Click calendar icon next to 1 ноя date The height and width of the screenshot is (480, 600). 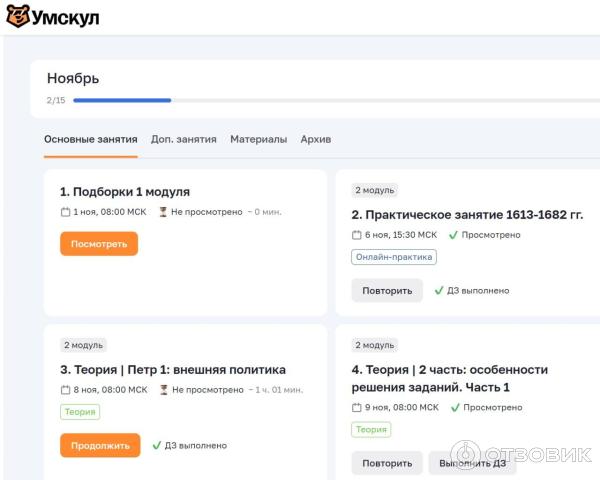66,212
